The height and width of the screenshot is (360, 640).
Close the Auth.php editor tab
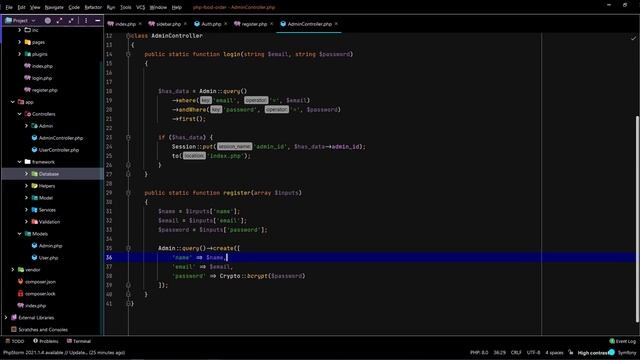225,24
